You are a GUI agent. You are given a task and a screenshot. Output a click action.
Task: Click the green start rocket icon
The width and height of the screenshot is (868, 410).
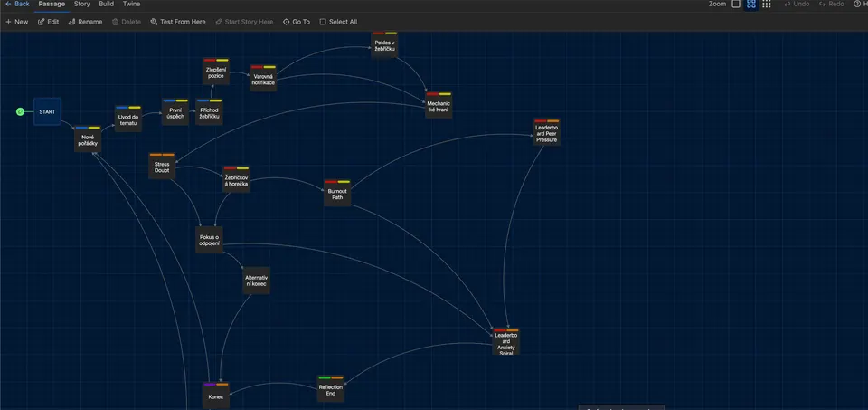click(21, 112)
